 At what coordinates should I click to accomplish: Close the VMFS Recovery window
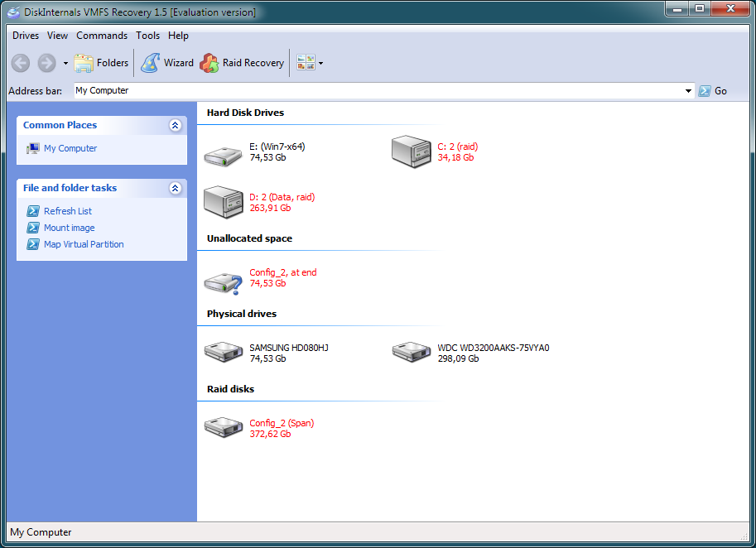pos(730,8)
